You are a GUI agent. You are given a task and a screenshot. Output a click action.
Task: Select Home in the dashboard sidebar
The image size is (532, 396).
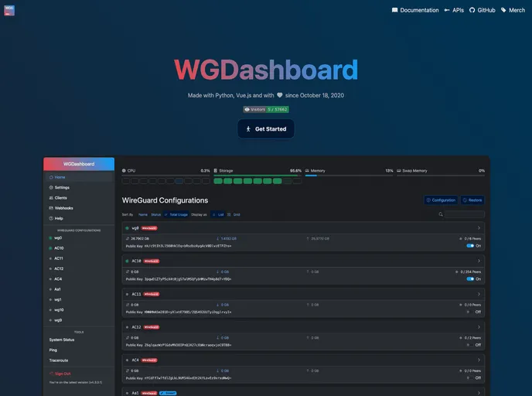tap(79, 177)
